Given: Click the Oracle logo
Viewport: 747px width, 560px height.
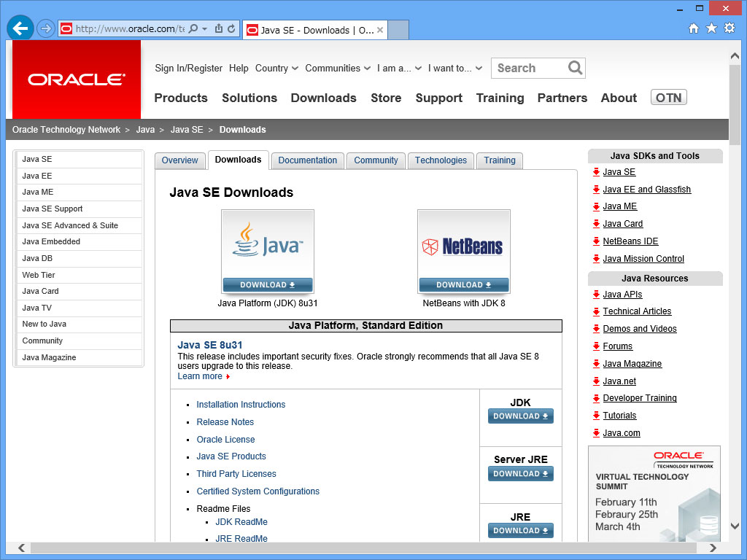Looking at the screenshot, I should click(76, 79).
